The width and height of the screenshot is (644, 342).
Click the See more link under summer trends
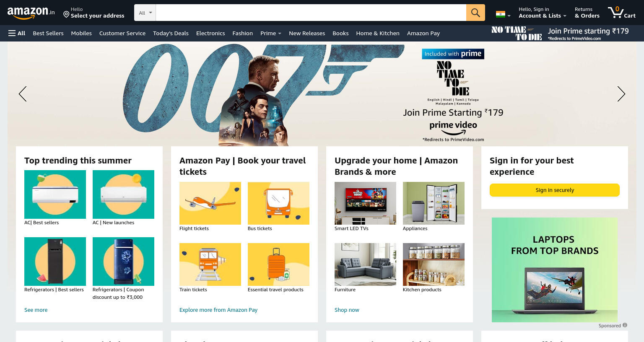[36, 310]
